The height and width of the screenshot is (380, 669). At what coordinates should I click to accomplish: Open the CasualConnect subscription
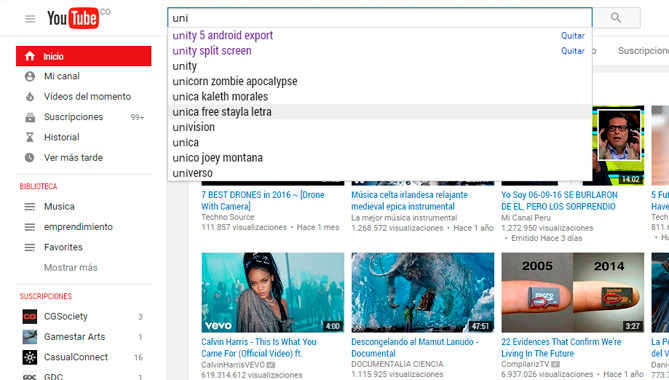[x=76, y=357]
